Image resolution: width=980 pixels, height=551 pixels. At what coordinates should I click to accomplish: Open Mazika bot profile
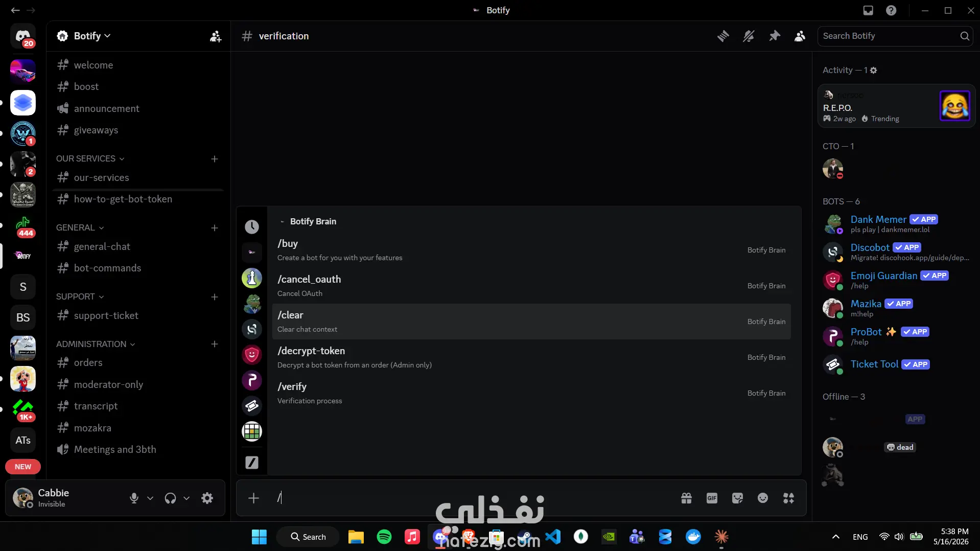[x=897, y=308]
